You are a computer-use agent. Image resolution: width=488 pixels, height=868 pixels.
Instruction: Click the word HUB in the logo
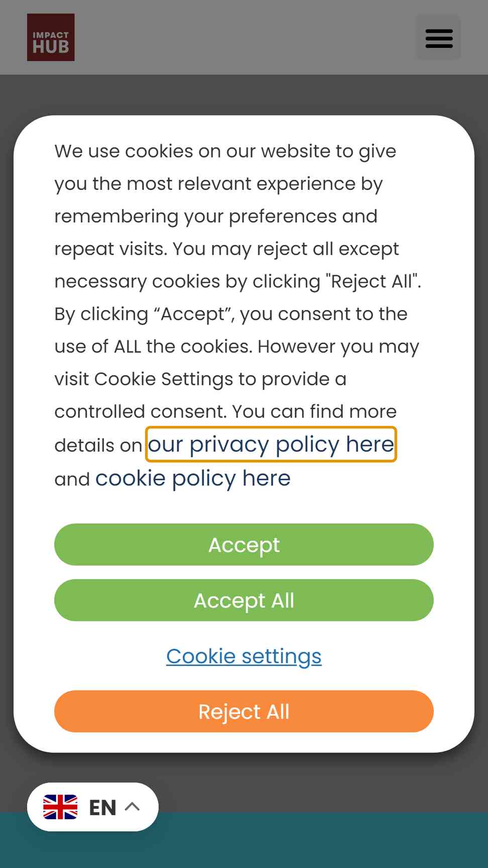(51, 47)
